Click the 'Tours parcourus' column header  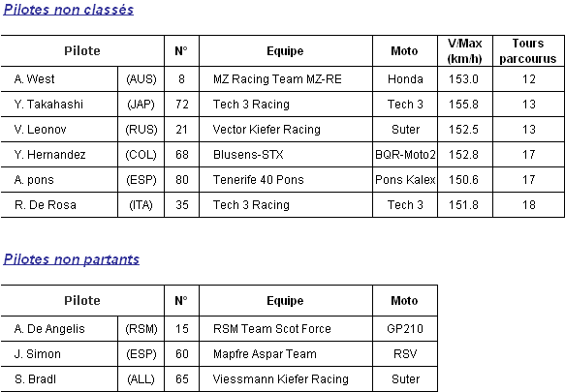(528, 50)
